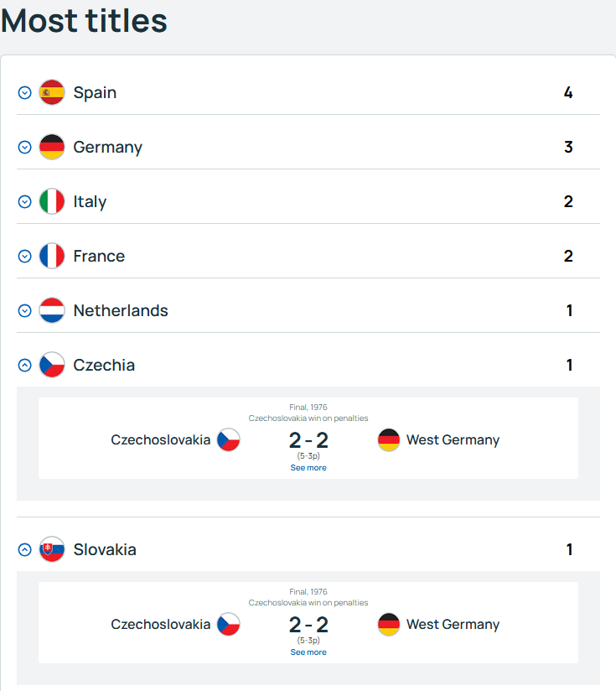Click the 2-2 score in Czechia's section
This screenshot has height=691, width=616.
click(x=308, y=439)
